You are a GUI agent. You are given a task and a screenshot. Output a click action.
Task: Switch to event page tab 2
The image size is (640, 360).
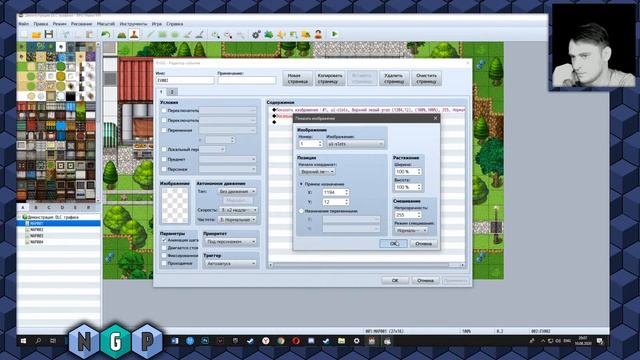[172, 92]
